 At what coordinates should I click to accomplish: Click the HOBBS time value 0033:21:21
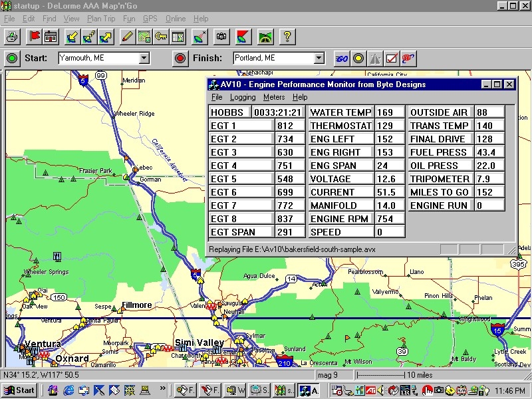pyautogui.click(x=278, y=112)
